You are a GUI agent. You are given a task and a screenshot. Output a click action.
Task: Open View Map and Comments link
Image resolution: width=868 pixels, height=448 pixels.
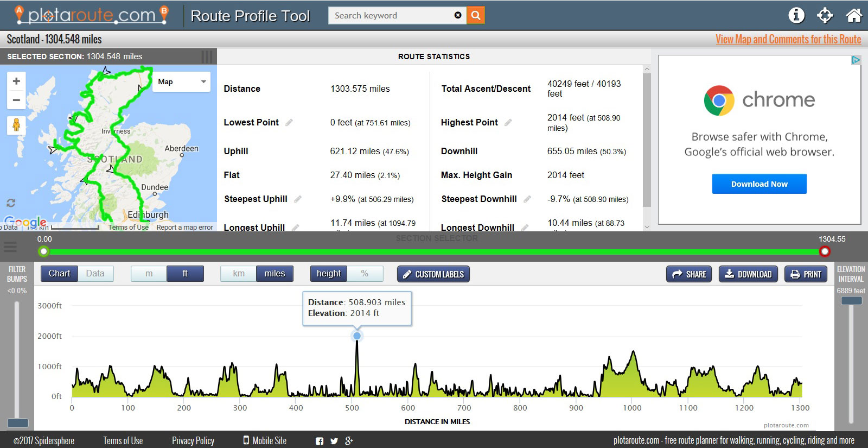(788, 39)
